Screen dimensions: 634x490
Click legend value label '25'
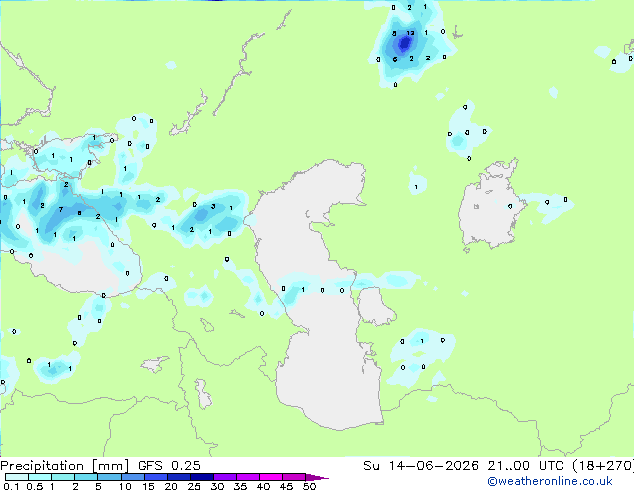click(x=194, y=486)
